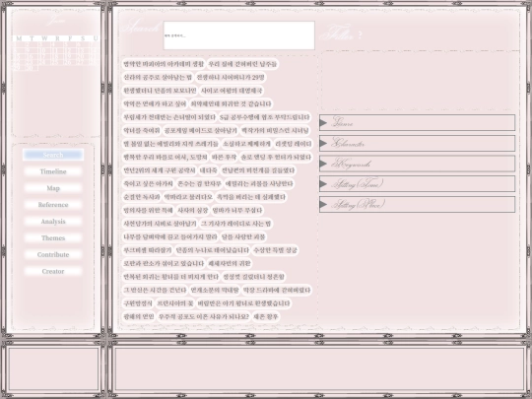Choose 최약체인데 회귀한 것 같습니다
This screenshot has width=532, height=399.
click(x=232, y=103)
